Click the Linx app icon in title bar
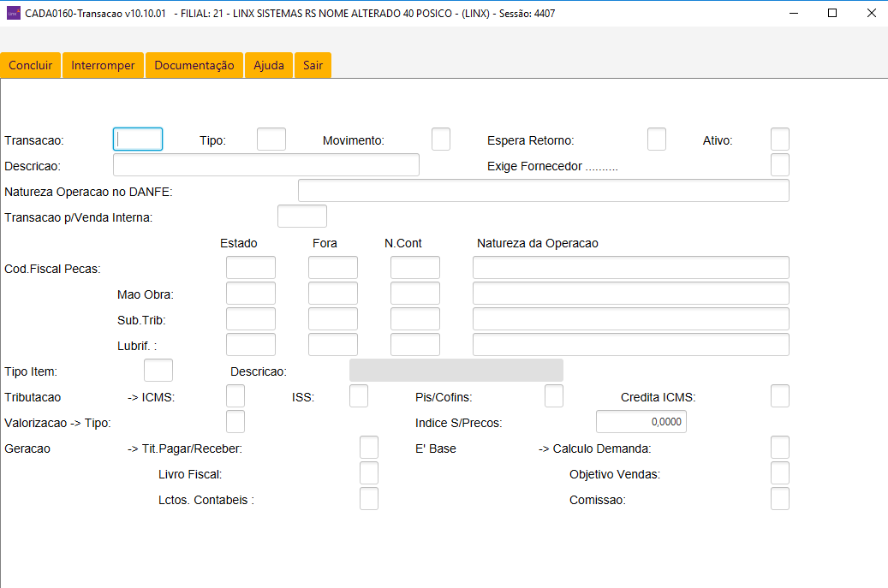Viewport: 888px width, 588px height. [13, 14]
